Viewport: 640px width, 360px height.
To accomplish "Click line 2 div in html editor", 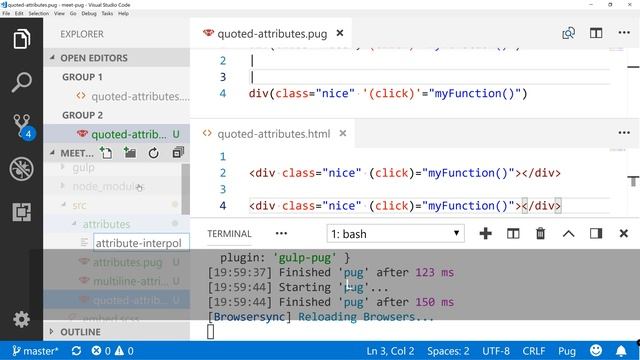I will [404, 173].
